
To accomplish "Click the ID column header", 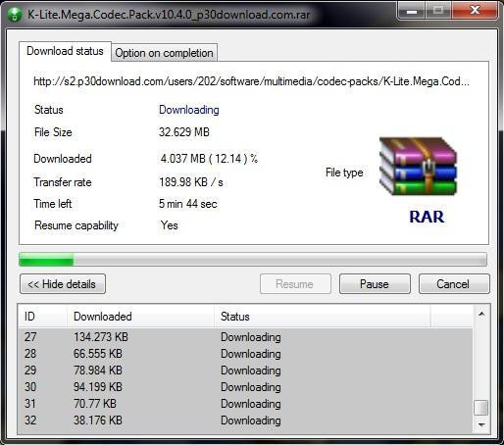I will [x=43, y=317].
